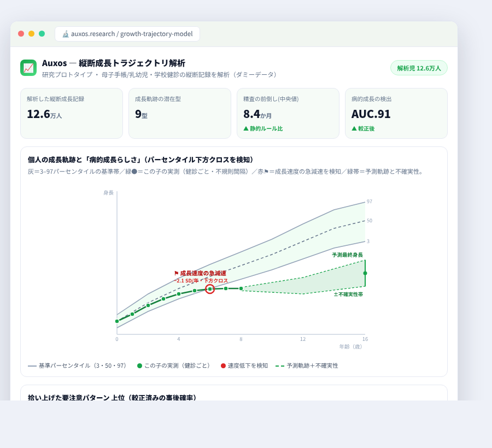Click the 個人の成長軌跡 chart title

pos(140,160)
